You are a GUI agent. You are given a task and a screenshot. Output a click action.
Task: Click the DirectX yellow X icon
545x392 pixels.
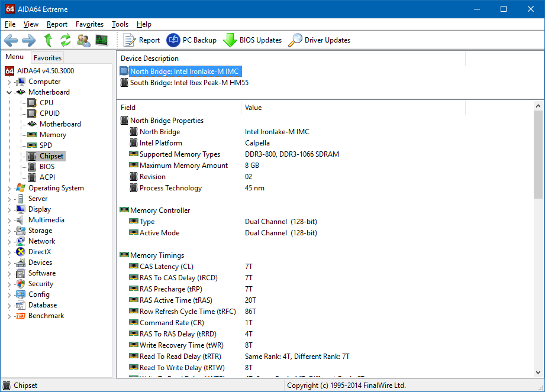tap(21, 252)
